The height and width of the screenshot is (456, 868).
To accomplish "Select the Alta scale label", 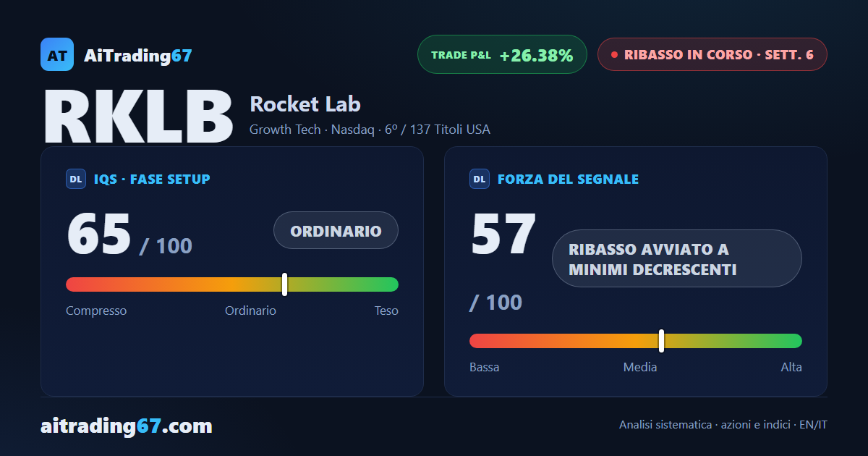I will [791, 367].
